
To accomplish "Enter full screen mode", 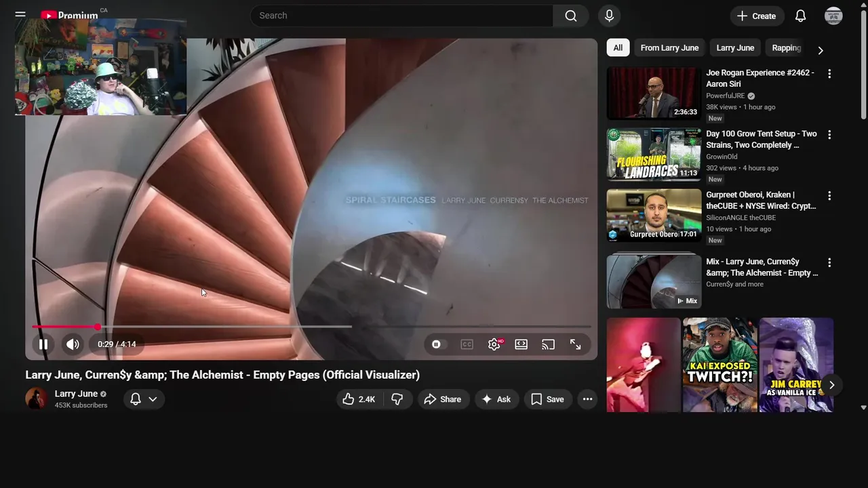I will click(575, 344).
